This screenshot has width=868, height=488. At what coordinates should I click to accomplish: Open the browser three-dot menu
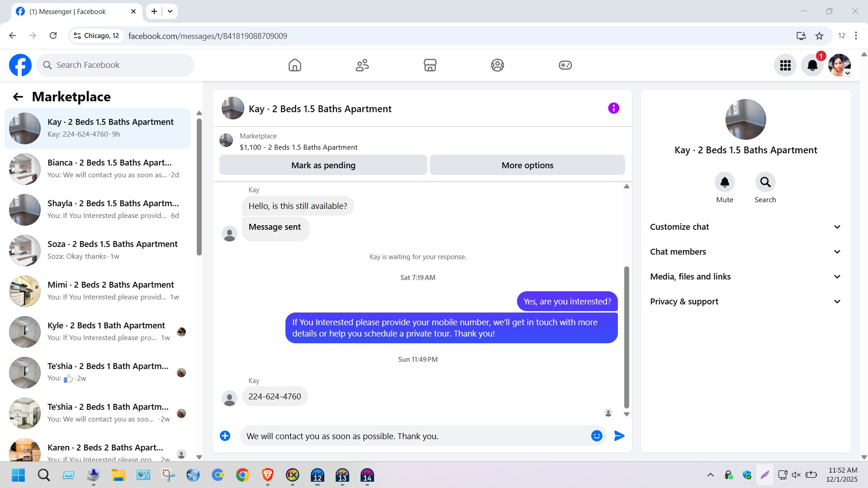[x=856, y=36]
